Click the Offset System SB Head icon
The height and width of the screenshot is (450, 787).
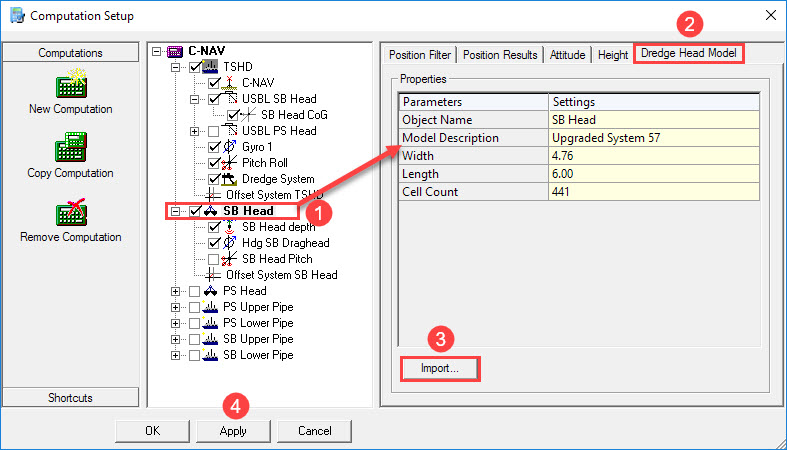point(213,275)
